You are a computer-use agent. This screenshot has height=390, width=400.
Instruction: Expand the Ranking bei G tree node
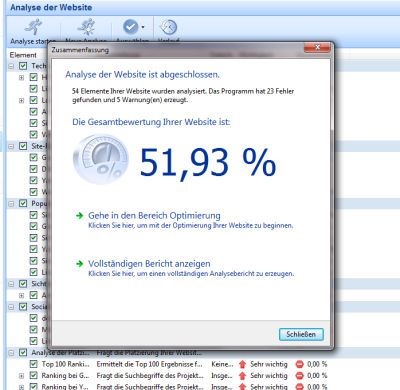tap(21, 376)
